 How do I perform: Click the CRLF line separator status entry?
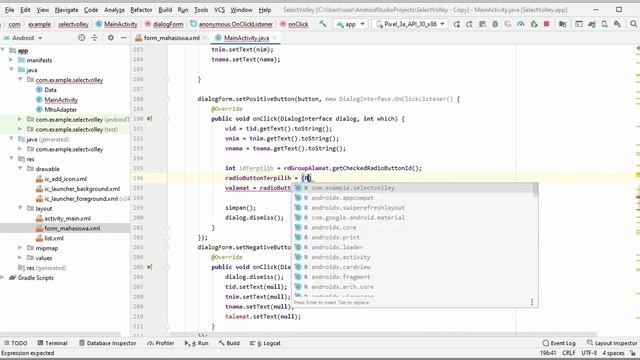click(569, 353)
